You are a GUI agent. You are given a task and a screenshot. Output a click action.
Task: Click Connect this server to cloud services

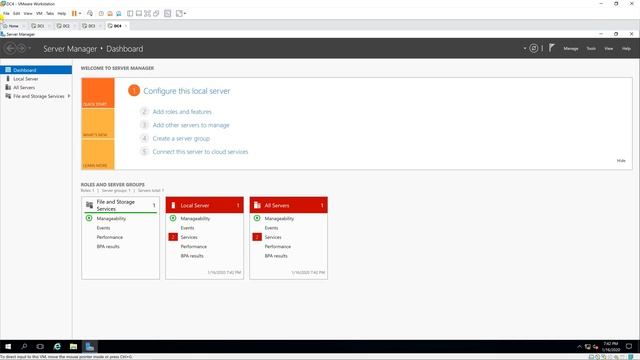(x=200, y=151)
